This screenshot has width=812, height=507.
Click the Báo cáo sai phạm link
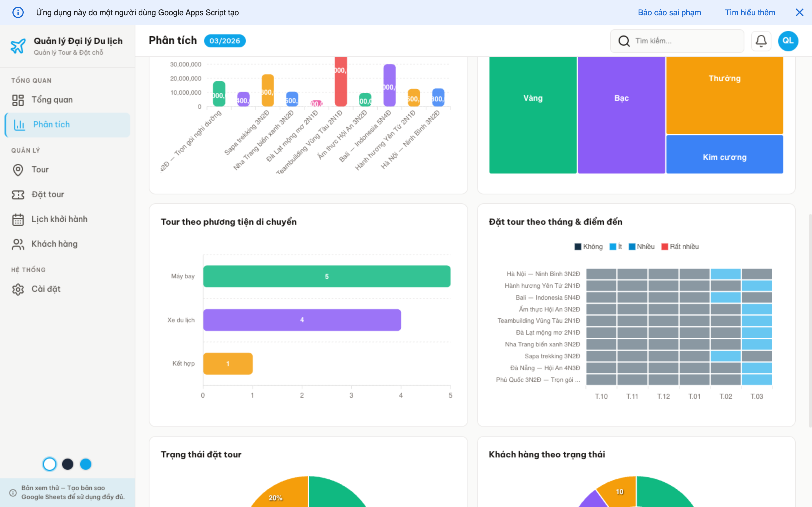[669, 12]
